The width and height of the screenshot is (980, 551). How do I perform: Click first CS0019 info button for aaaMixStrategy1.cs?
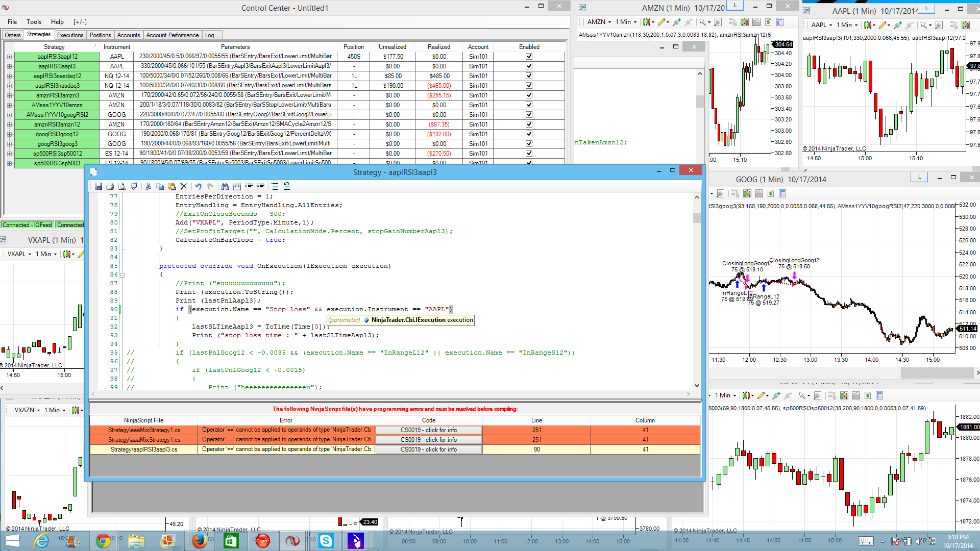[428, 430]
